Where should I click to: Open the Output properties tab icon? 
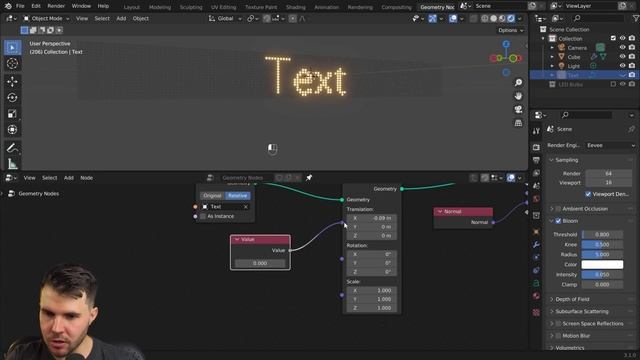[x=536, y=160]
